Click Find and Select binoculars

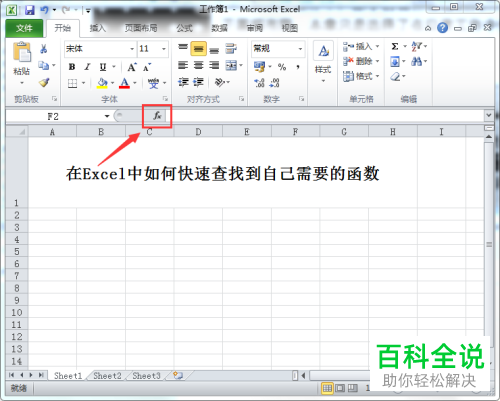[x=417, y=61]
